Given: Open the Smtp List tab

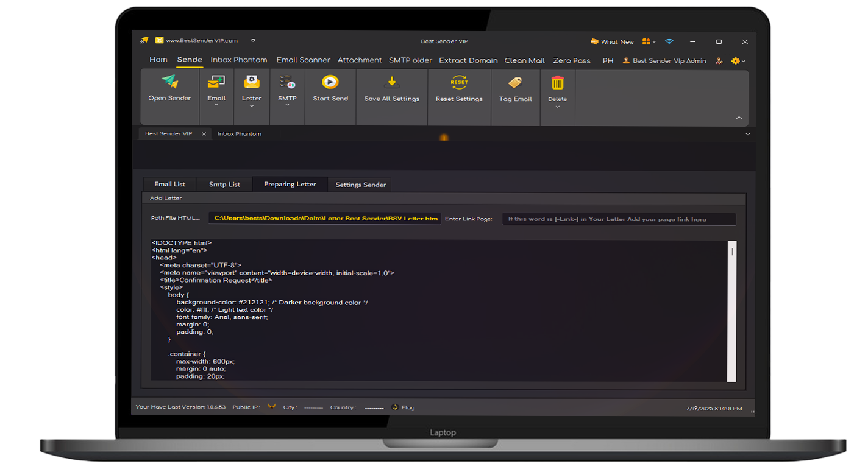Looking at the screenshot, I should click(x=224, y=184).
